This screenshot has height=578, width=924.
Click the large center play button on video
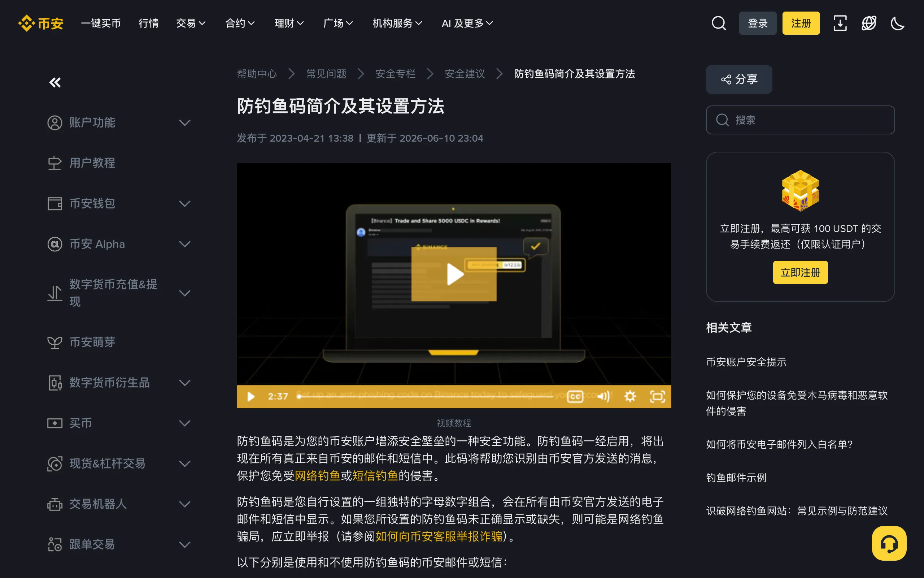[454, 274]
